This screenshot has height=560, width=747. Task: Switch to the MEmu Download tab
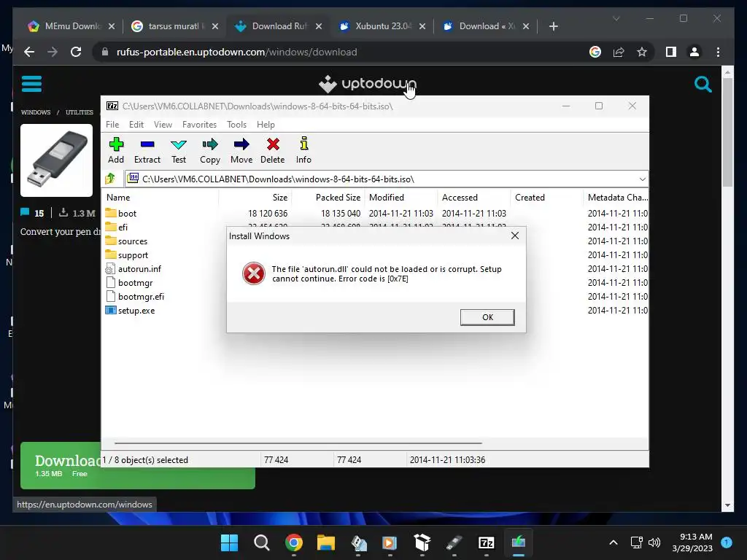[x=71, y=26]
